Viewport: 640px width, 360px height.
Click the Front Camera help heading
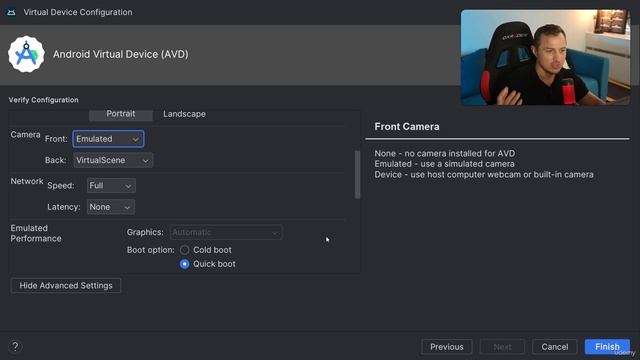click(407, 127)
